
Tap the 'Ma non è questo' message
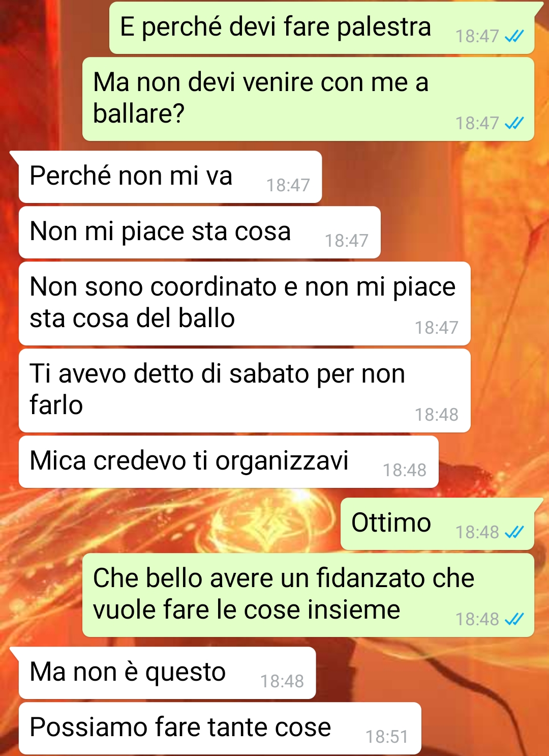coord(167,673)
